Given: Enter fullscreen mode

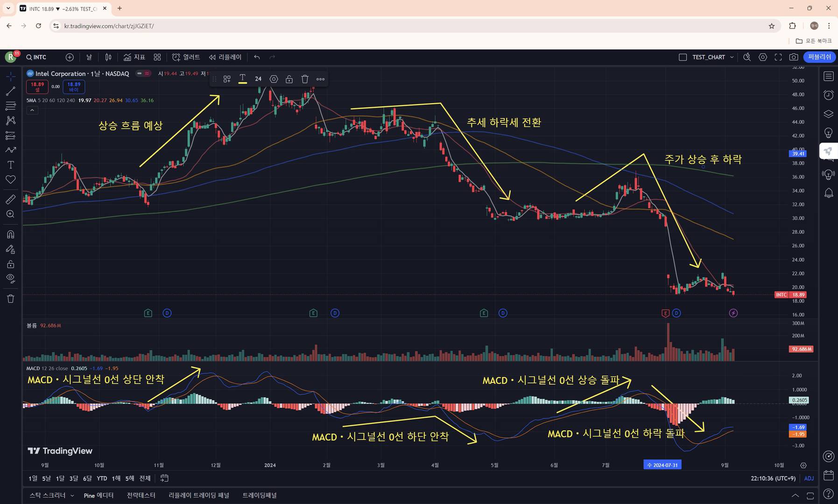Looking at the screenshot, I should (x=778, y=57).
